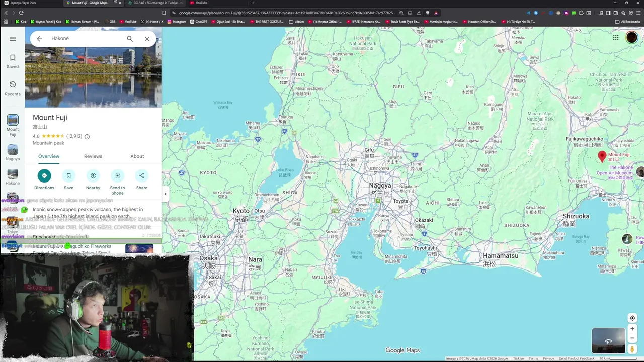Show your location on map
This screenshot has height=362, width=644.
(x=632, y=318)
